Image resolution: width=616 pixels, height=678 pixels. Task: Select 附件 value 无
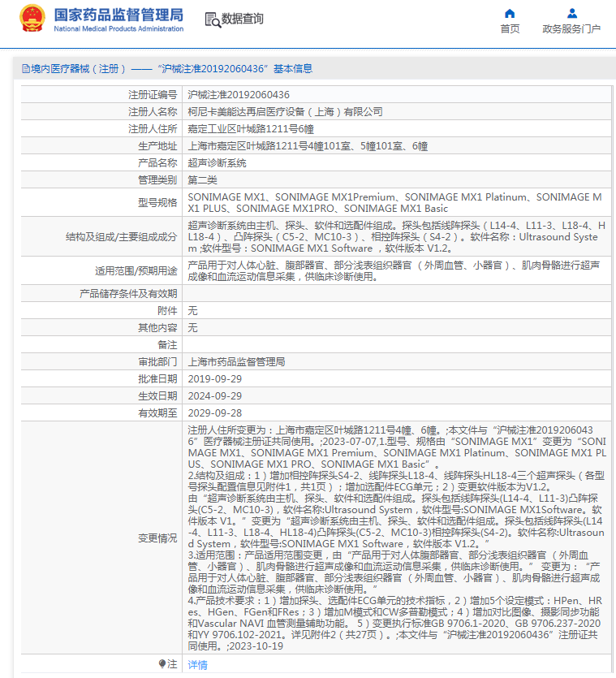click(193, 310)
